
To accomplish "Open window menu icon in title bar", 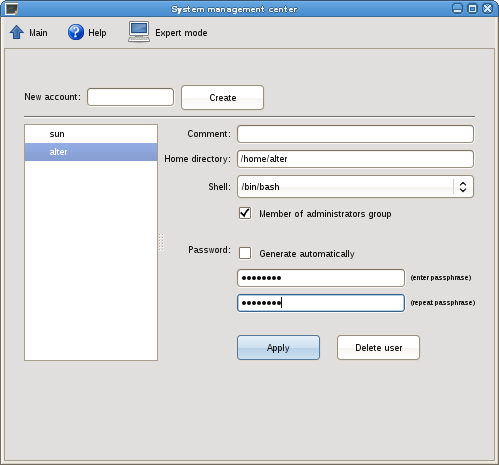I will click(12, 9).
